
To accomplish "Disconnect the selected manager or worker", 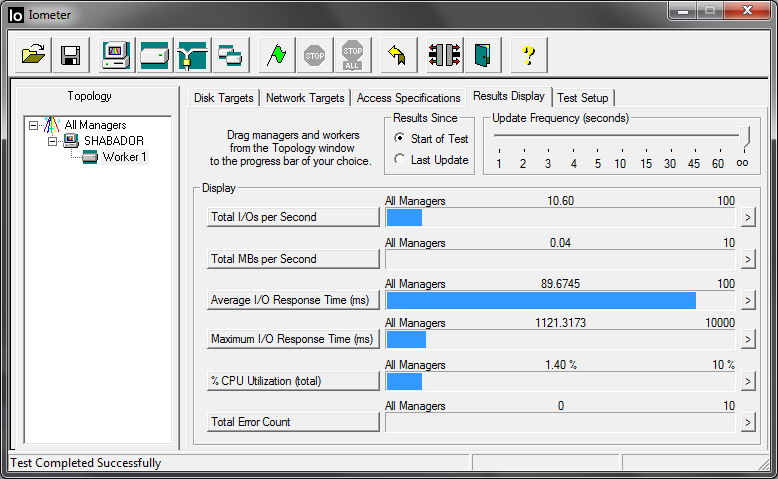I will click(444, 55).
